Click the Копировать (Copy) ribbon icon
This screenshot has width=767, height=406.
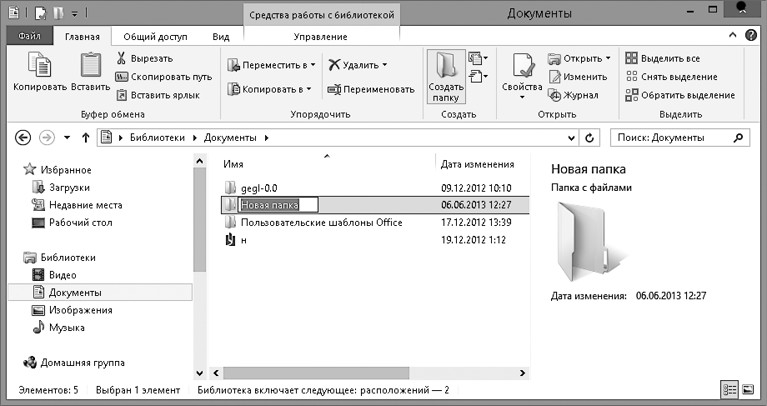[x=39, y=70]
